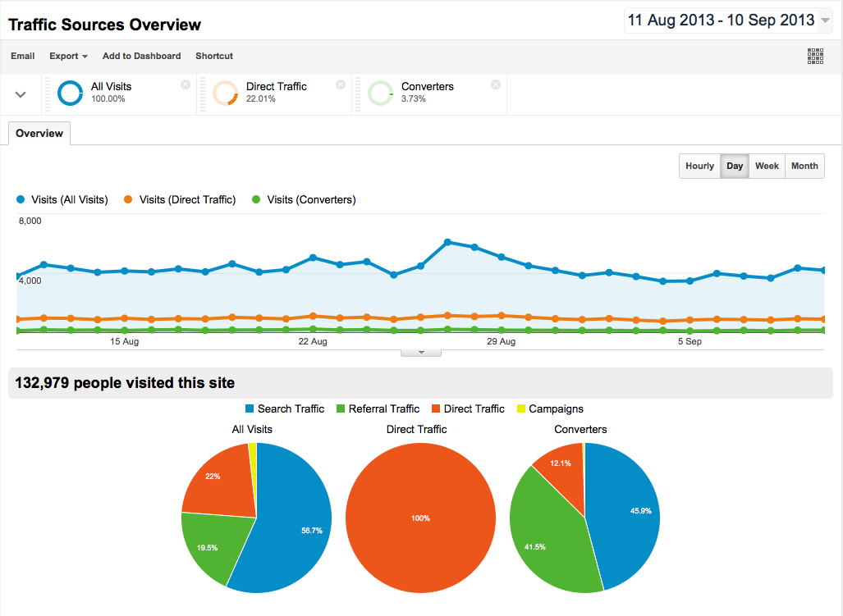This screenshot has height=616, width=843.
Task: Set chart granularity to Month
Action: point(804,166)
